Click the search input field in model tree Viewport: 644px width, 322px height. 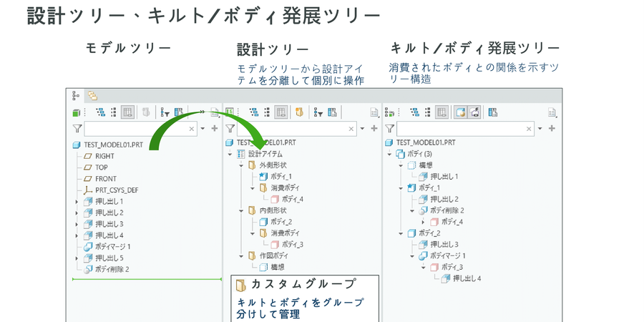click(136, 129)
